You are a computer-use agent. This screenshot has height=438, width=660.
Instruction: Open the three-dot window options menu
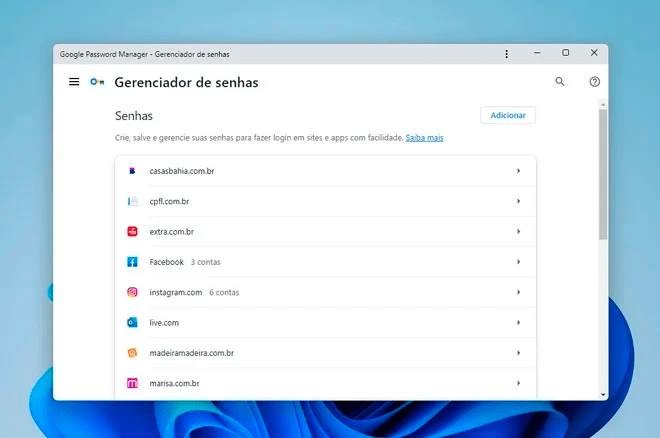coord(507,53)
